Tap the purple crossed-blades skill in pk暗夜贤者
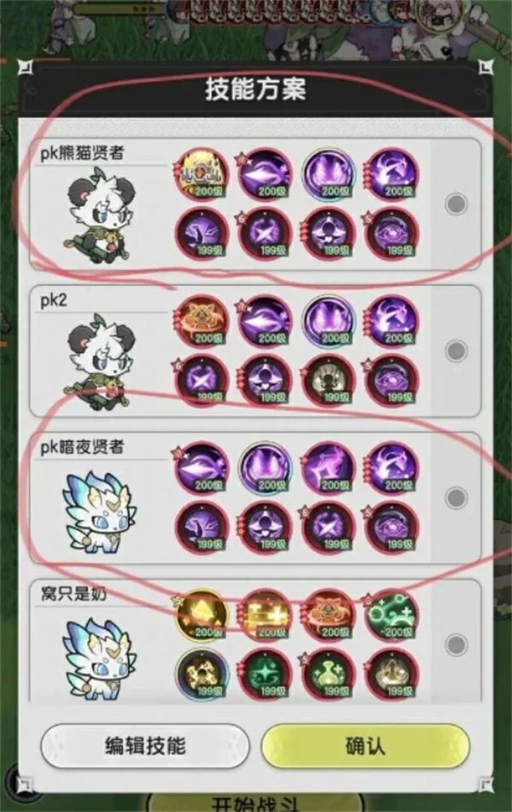 click(329, 529)
